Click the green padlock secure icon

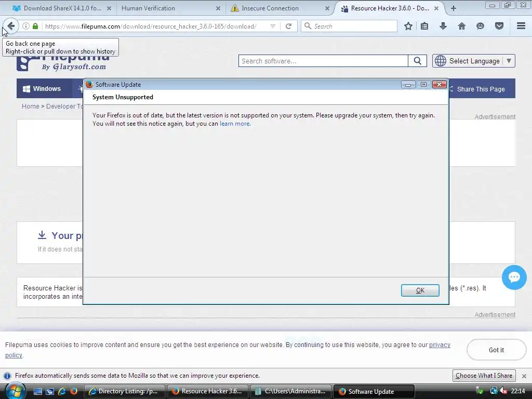tap(35, 26)
